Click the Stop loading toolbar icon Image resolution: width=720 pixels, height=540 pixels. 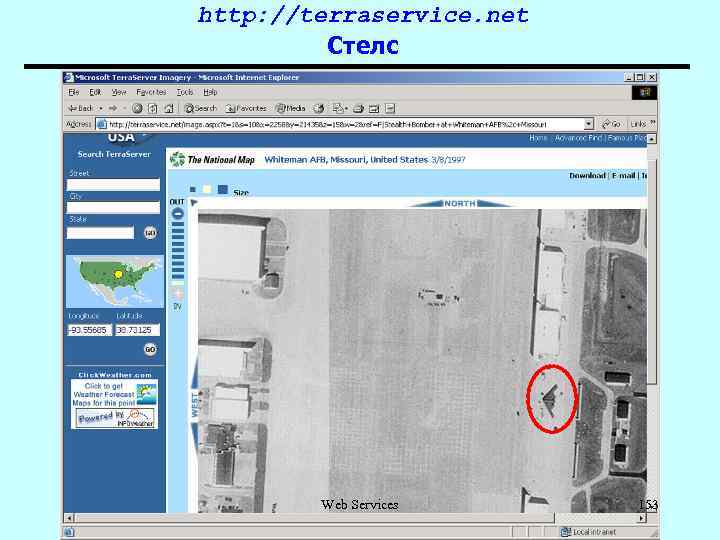[x=137, y=108]
